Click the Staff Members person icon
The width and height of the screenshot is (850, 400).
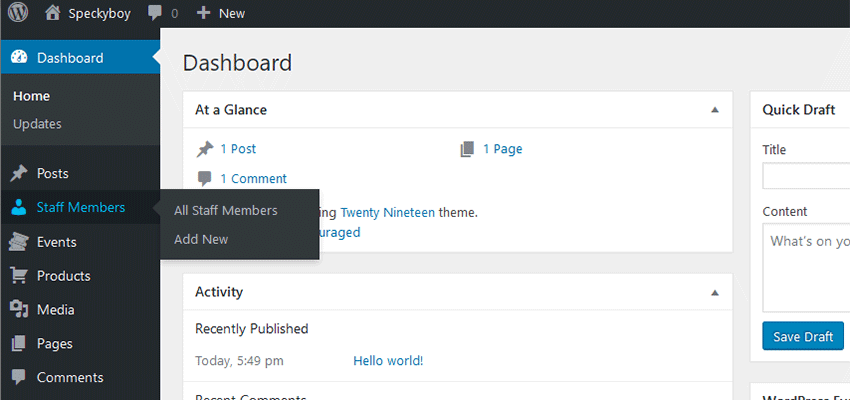pos(19,207)
